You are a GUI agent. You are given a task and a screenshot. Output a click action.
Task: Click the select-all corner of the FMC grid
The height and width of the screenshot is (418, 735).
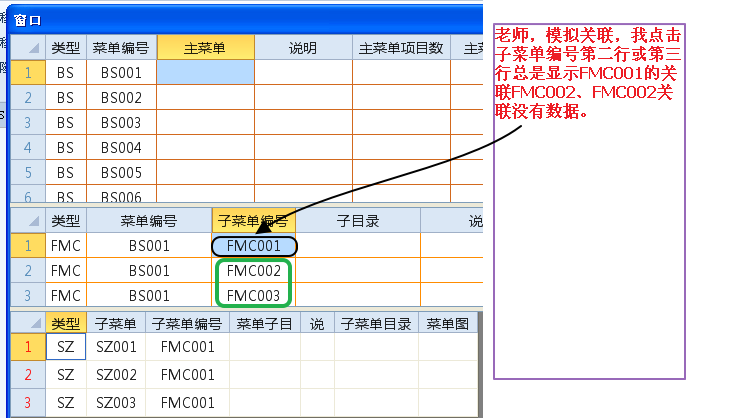click(28, 221)
